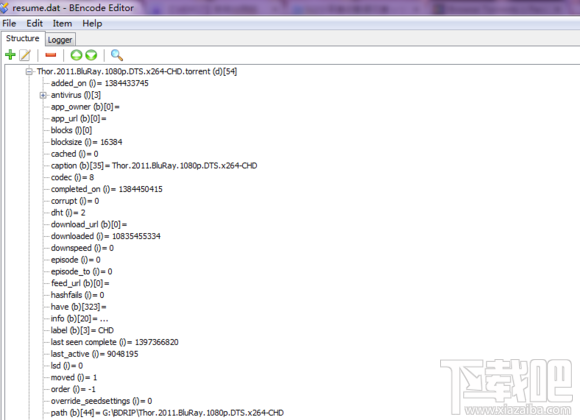The image size is (580, 420).
Task: Open the Help menu
Action: pos(92,23)
